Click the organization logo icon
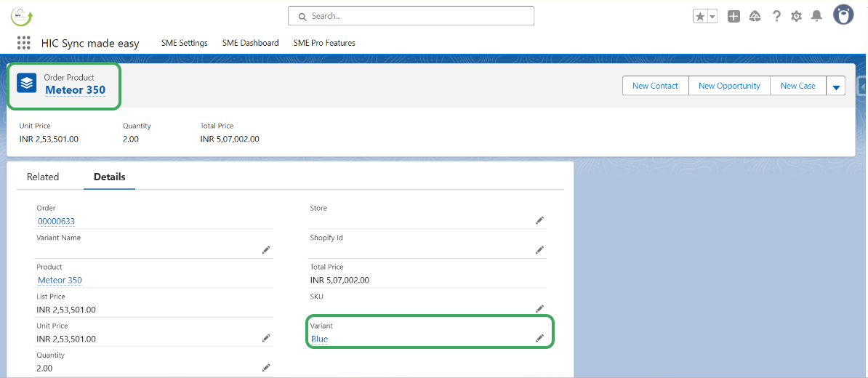Image resolution: width=868 pixels, height=378 pixels. pos(22,16)
